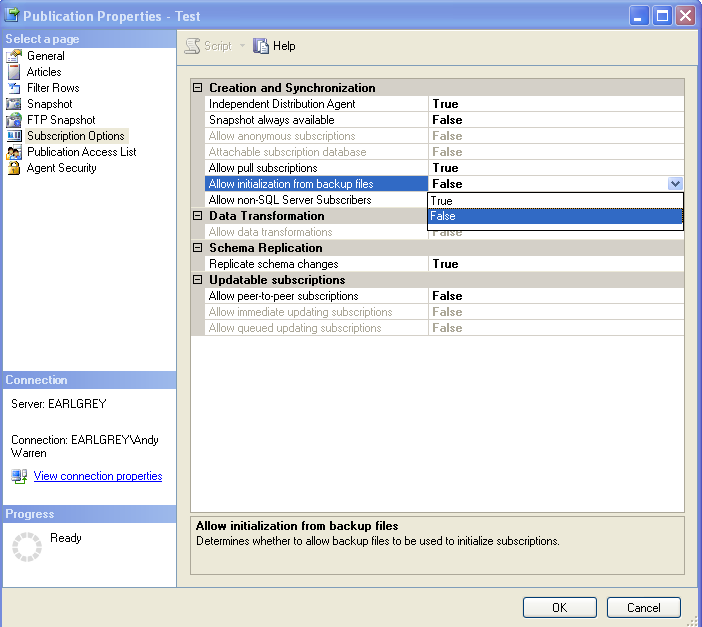Click the False value of peer-to-peer subscriptions

[x=447, y=296]
